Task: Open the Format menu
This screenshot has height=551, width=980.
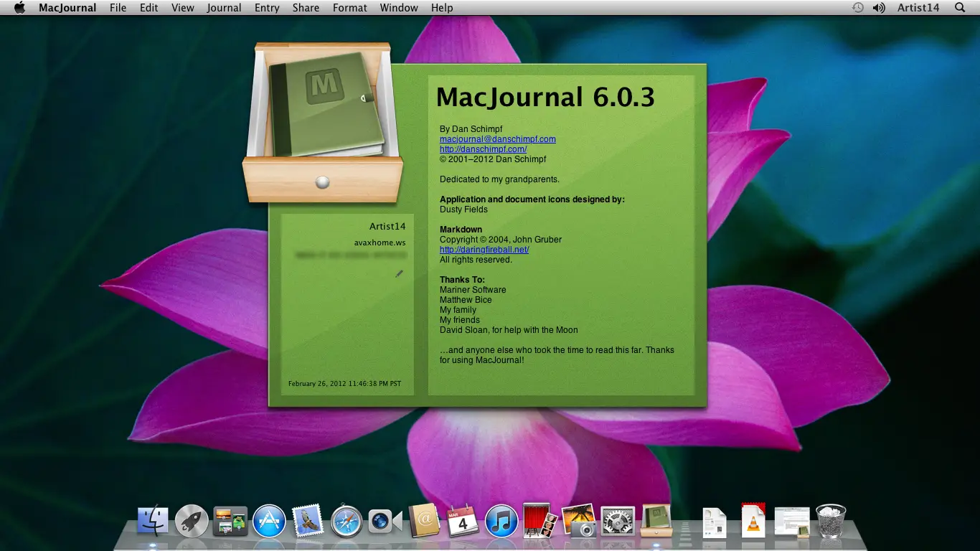Action: coord(350,8)
